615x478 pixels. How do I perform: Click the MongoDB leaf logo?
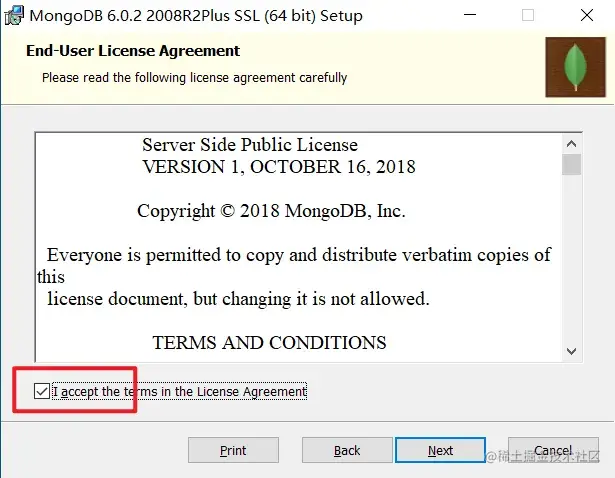point(575,67)
